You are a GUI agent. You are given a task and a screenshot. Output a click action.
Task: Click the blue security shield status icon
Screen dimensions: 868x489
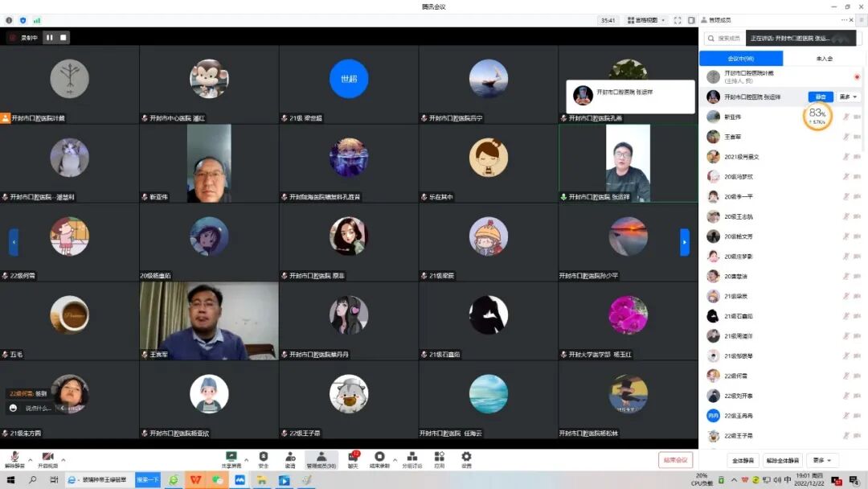[x=23, y=20]
